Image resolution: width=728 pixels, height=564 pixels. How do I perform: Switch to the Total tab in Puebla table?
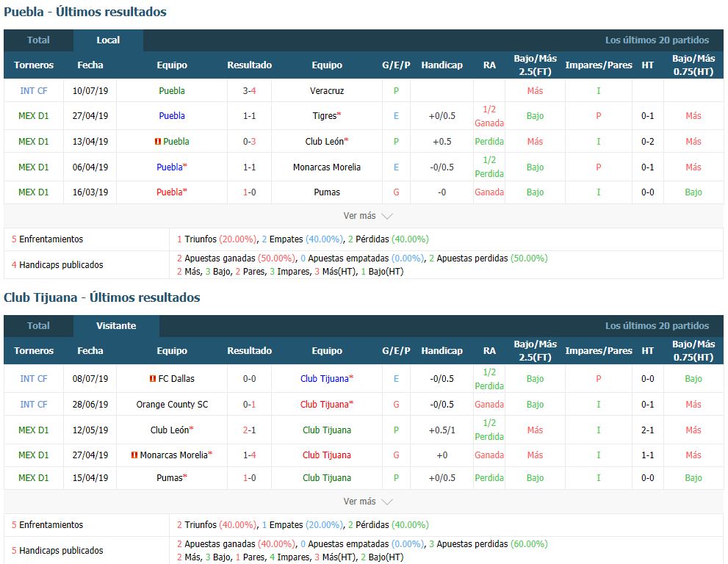(38, 40)
